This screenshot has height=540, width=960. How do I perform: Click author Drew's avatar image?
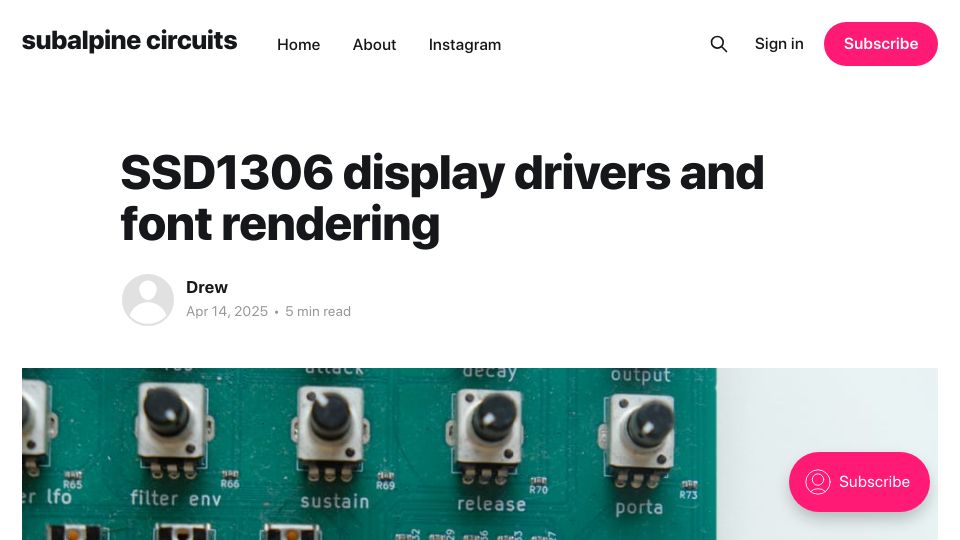pos(148,299)
